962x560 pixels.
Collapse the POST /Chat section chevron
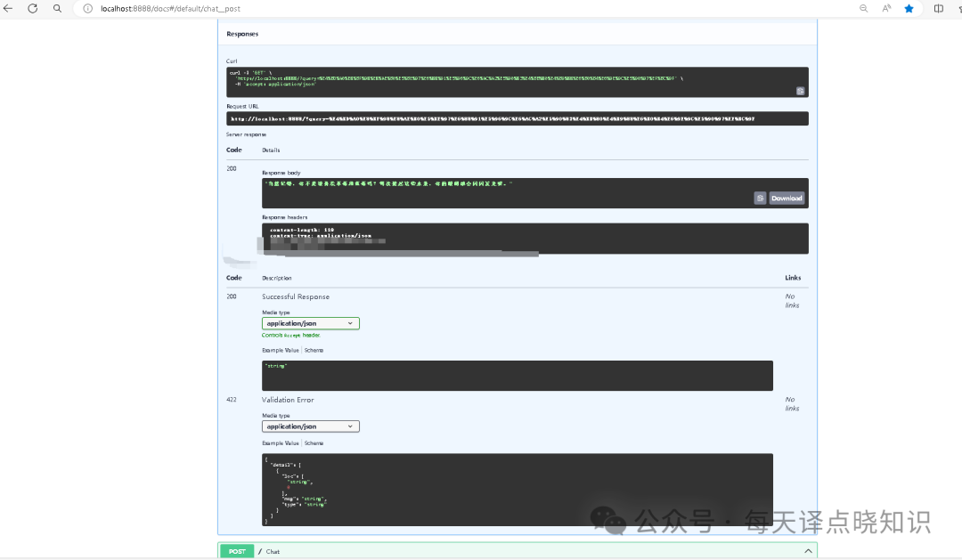pos(808,551)
